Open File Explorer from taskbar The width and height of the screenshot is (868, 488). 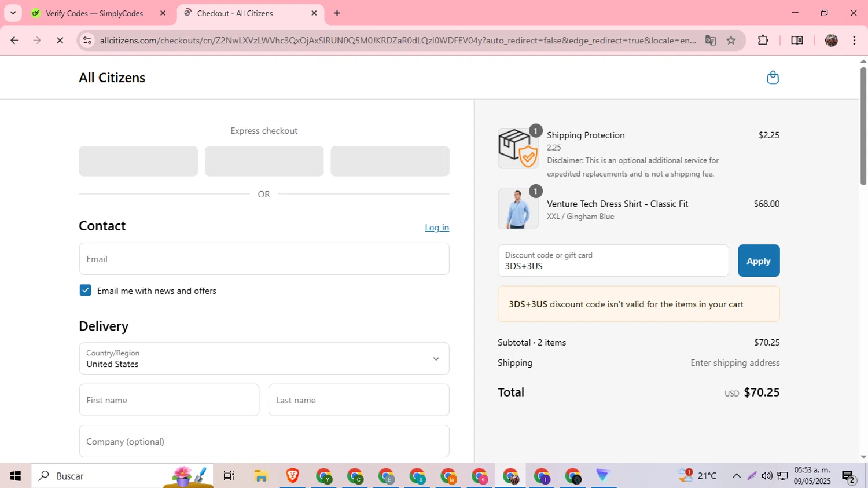(x=261, y=476)
